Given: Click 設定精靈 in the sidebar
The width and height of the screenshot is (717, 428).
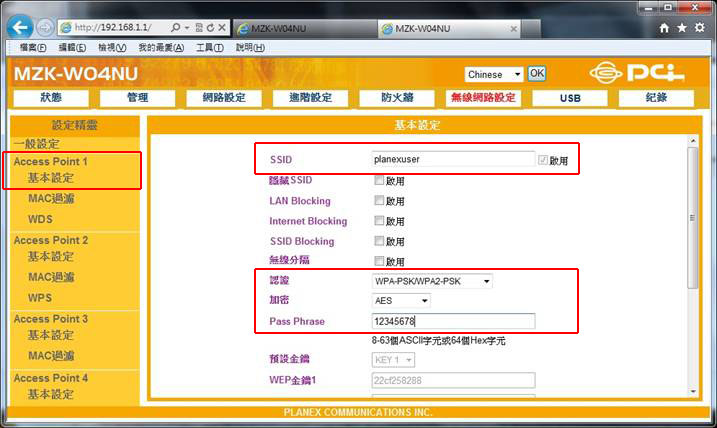Looking at the screenshot, I should pos(75,125).
